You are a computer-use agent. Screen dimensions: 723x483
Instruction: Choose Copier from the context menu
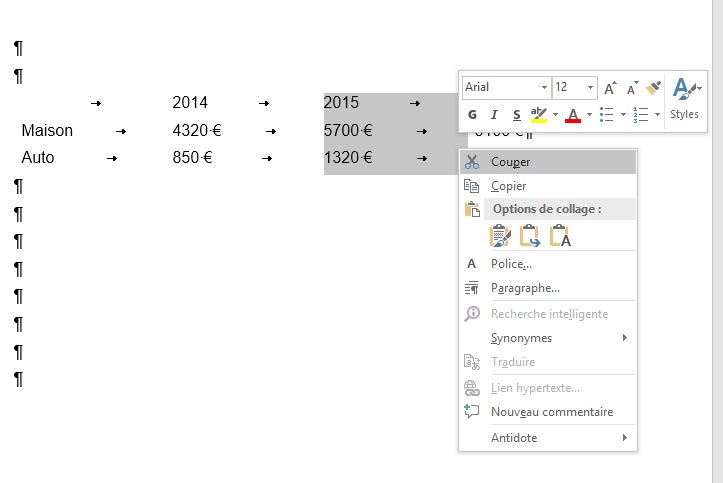548,186
